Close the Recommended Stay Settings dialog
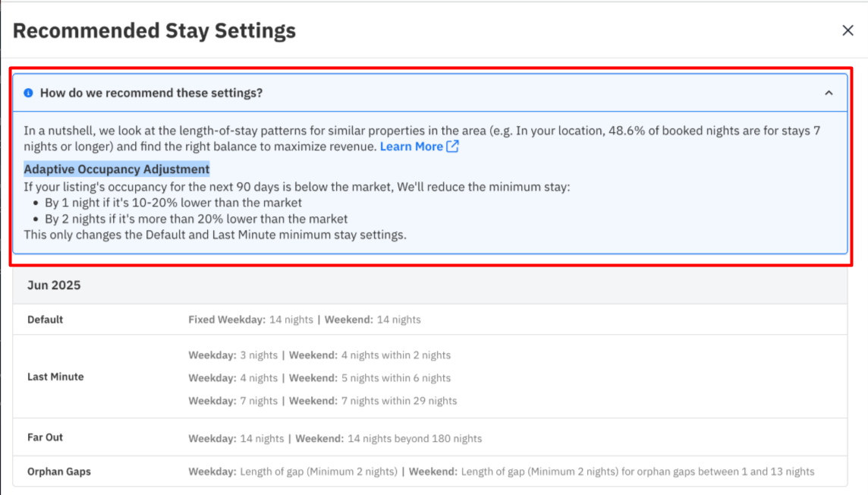The width and height of the screenshot is (868, 495). [848, 30]
